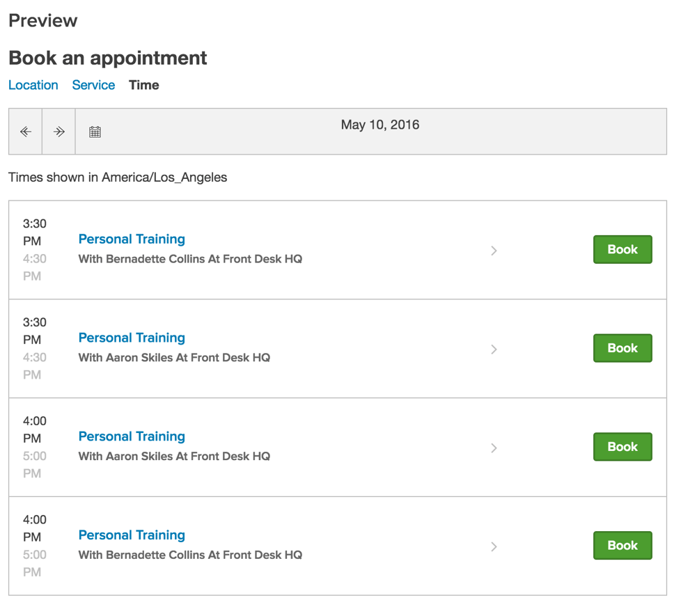
Task: Switch to the Location step
Action: [x=33, y=85]
